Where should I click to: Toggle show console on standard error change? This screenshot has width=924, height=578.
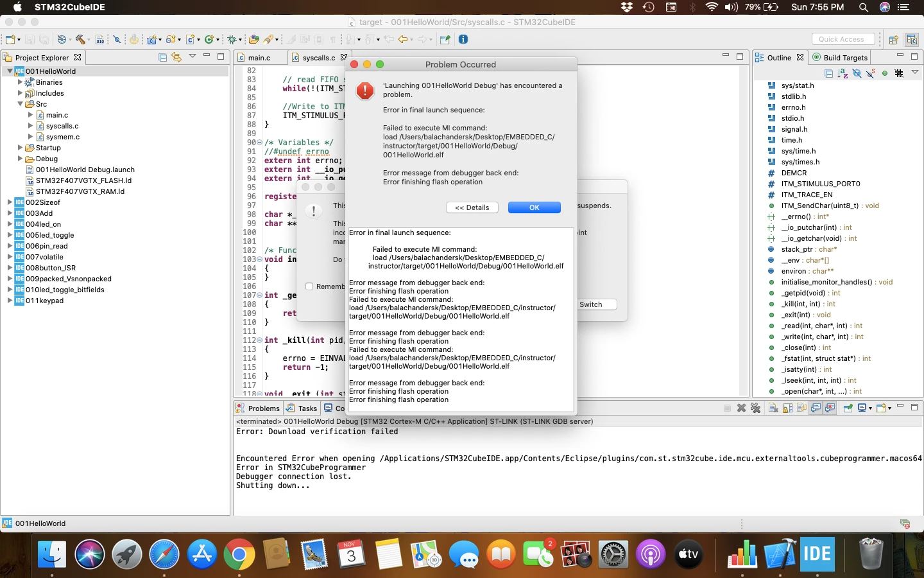830,408
